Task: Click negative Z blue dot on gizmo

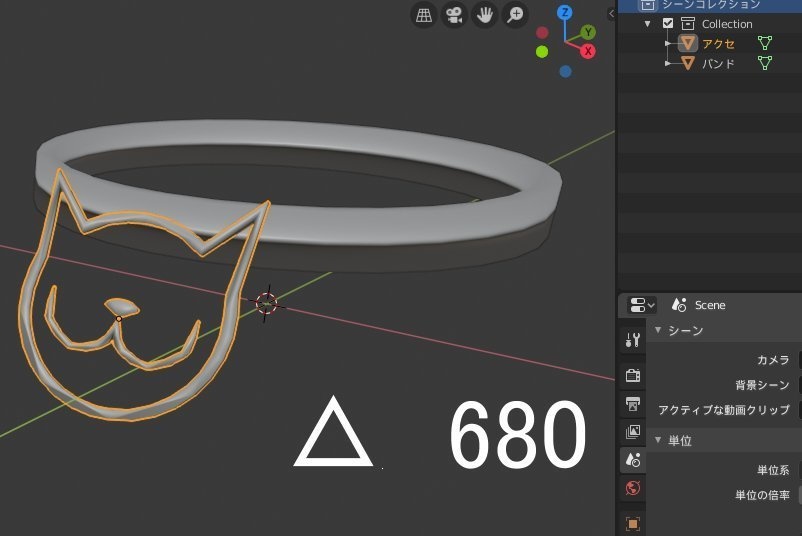Action: coord(565,72)
